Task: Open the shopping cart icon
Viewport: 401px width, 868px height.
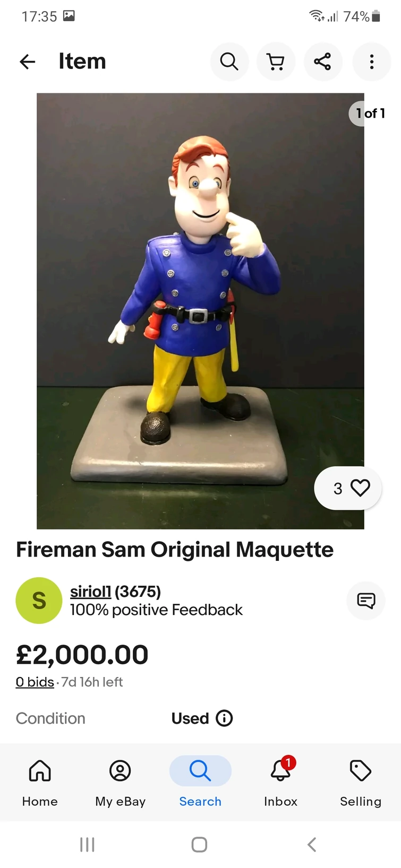Action: pos(276,62)
